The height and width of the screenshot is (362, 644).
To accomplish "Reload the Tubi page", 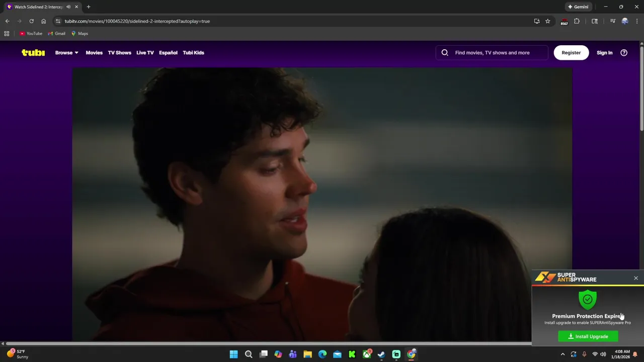I will [31, 21].
